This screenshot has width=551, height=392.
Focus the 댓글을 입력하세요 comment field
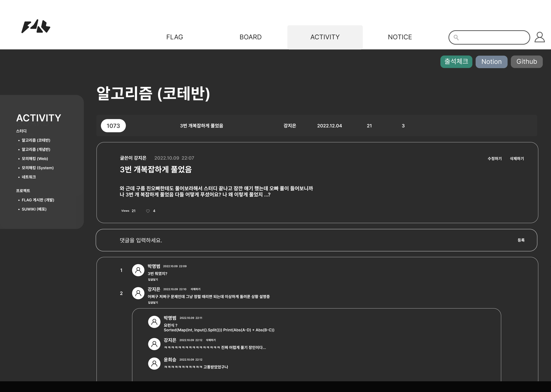(316, 240)
